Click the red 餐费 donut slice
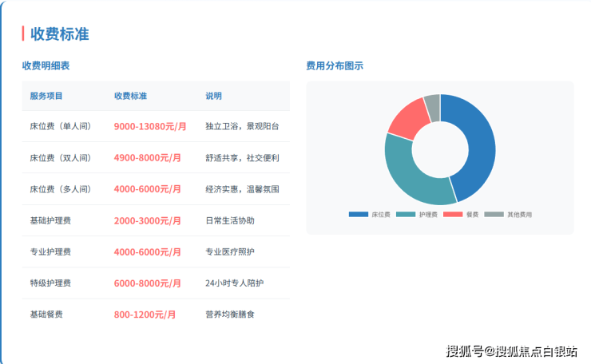The width and height of the screenshot is (591, 364). [407, 117]
